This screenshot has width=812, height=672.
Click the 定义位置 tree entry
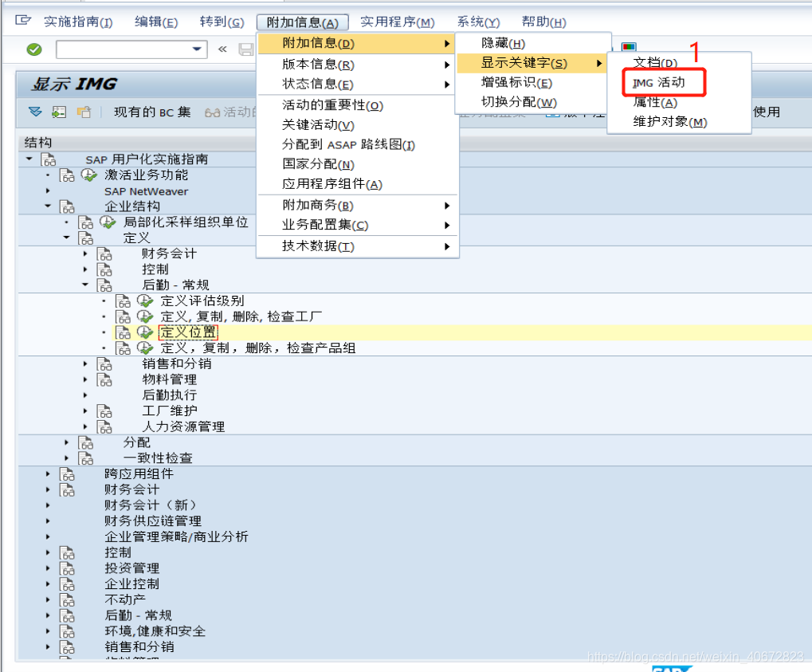pos(188,332)
